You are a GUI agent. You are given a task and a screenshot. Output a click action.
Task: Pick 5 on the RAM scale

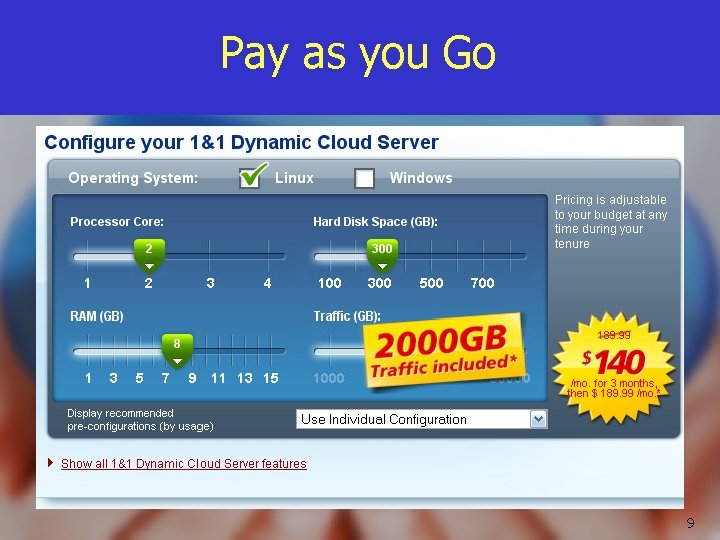139,378
